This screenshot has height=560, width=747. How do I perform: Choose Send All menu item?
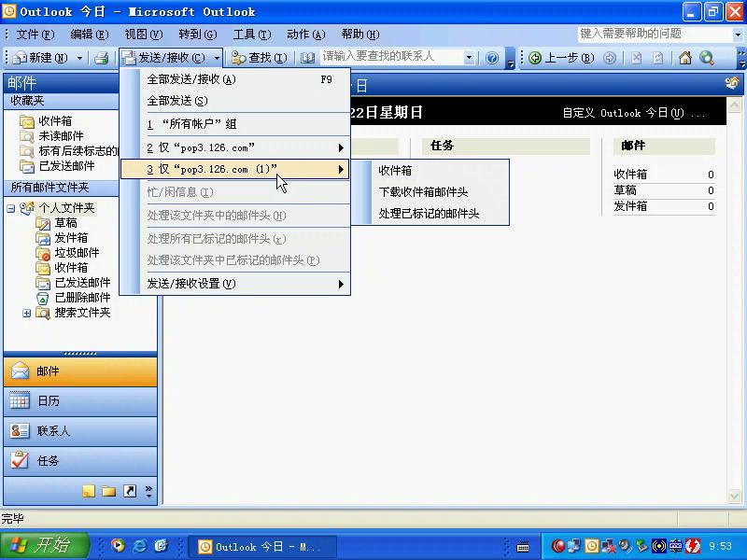click(235, 101)
